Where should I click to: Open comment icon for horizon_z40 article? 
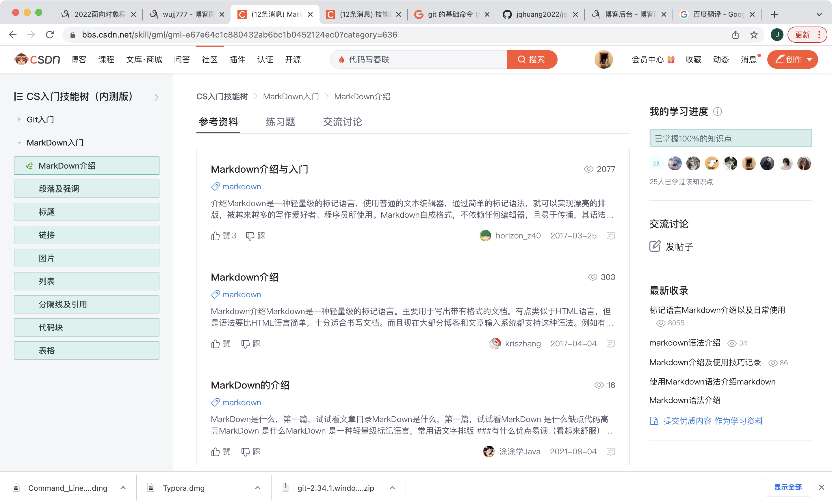(x=610, y=236)
